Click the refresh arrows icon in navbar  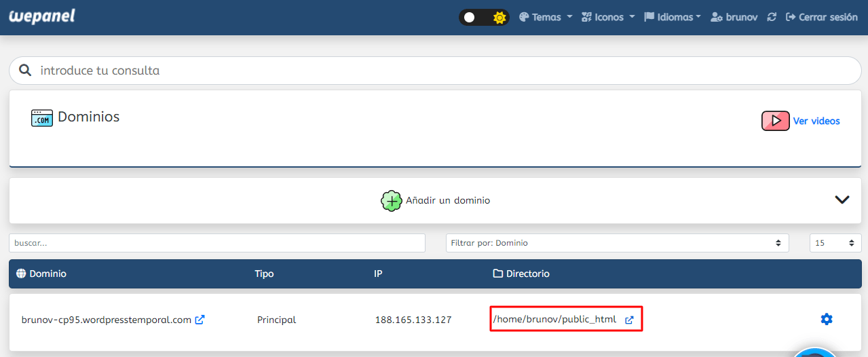[x=772, y=17]
